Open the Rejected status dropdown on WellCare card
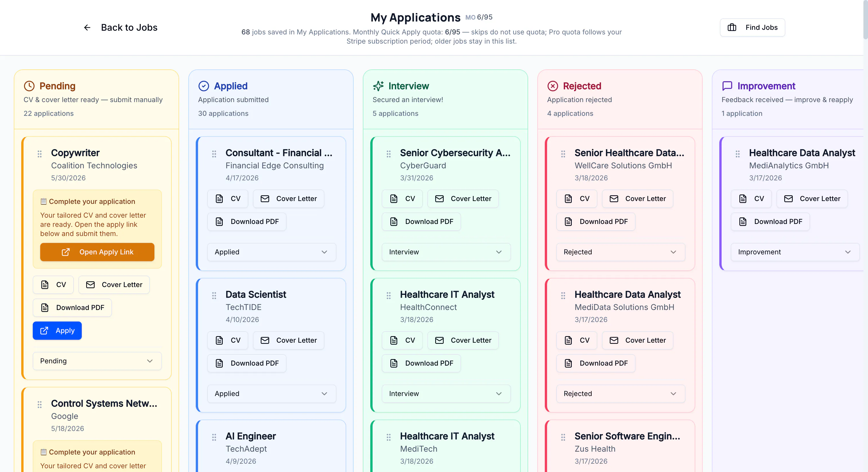The width and height of the screenshot is (868, 472). coord(621,252)
